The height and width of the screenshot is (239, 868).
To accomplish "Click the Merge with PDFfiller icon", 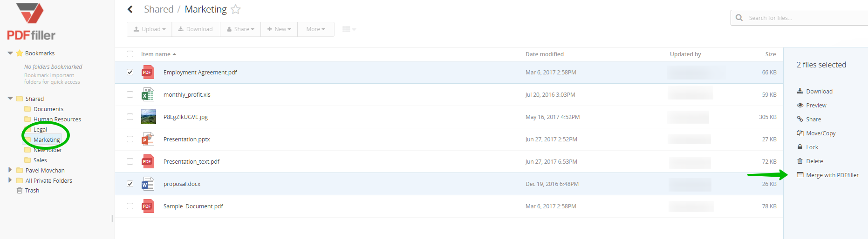I will [800, 175].
